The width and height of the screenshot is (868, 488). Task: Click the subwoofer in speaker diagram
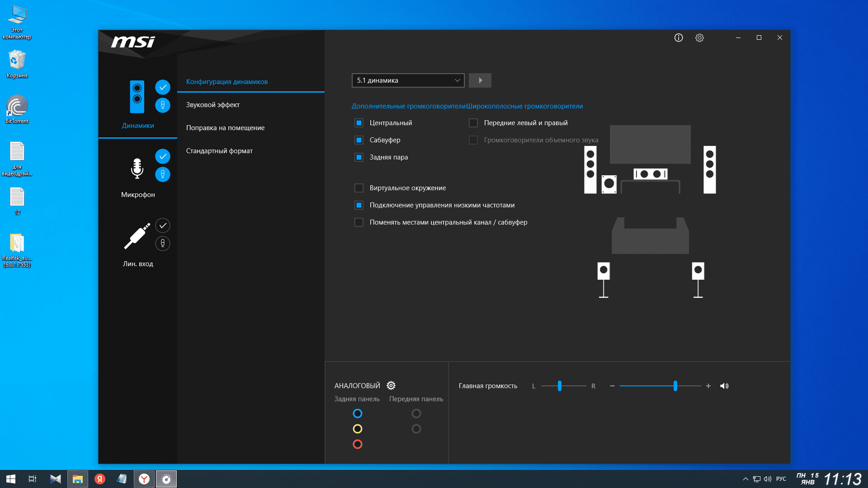coord(609,183)
